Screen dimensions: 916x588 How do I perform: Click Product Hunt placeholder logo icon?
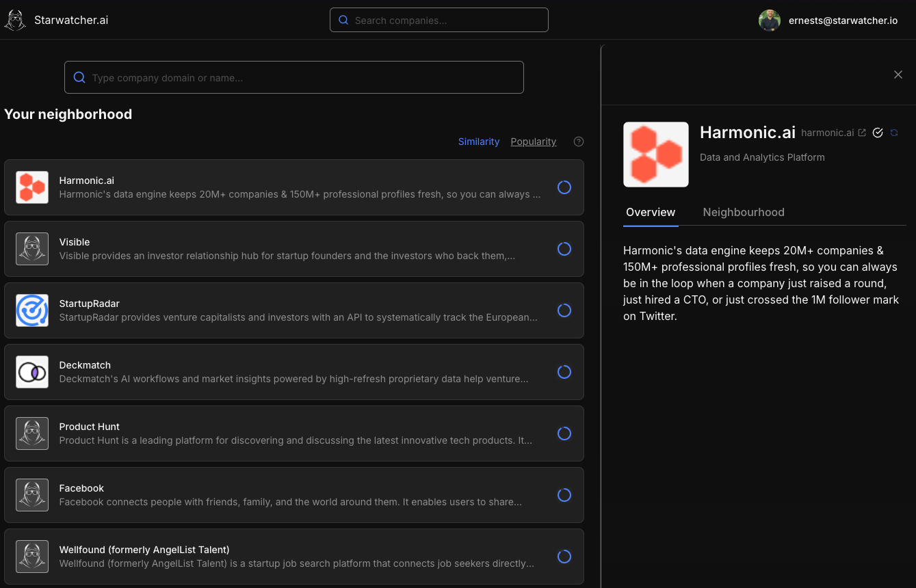pyautogui.click(x=32, y=433)
